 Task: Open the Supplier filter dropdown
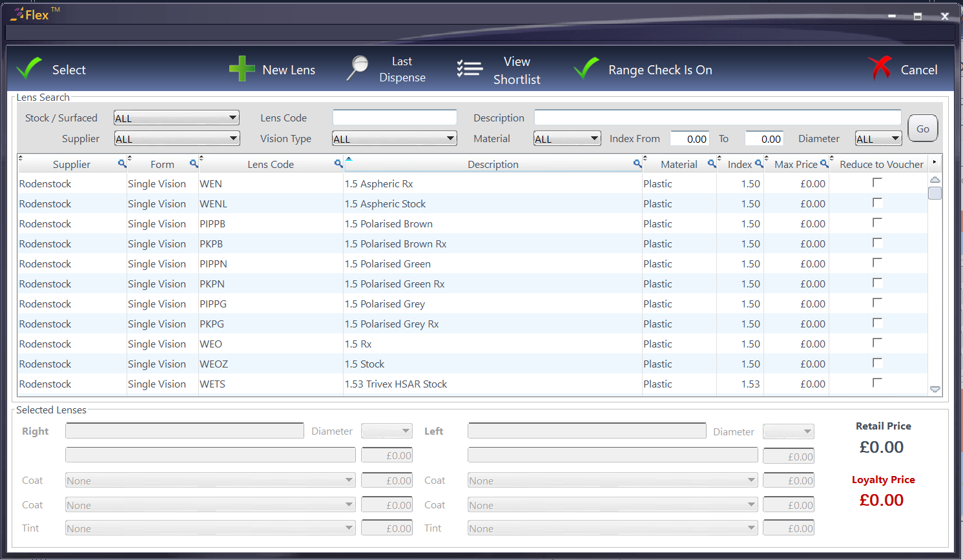coord(176,138)
